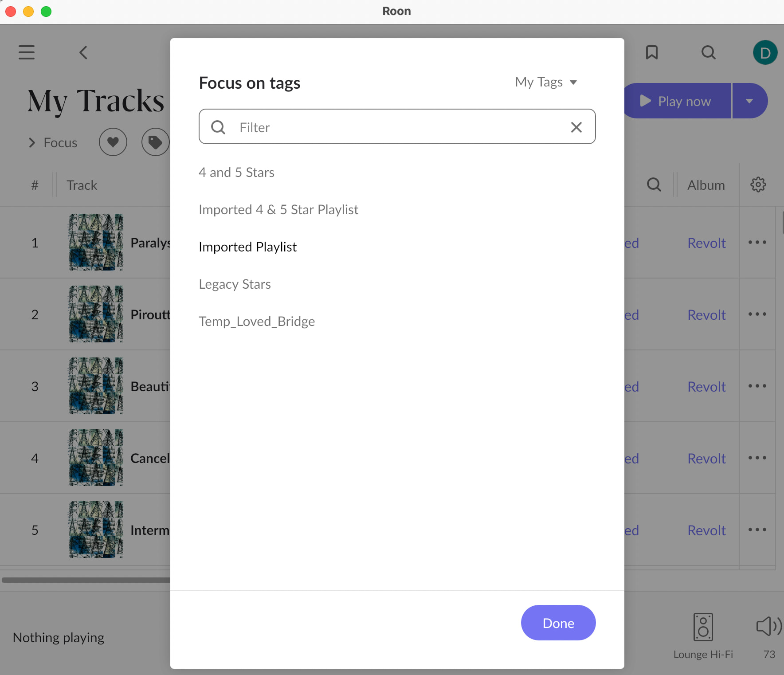Click the Focus on tags dialog title
Screen dimensions: 784x675
(x=249, y=83)
